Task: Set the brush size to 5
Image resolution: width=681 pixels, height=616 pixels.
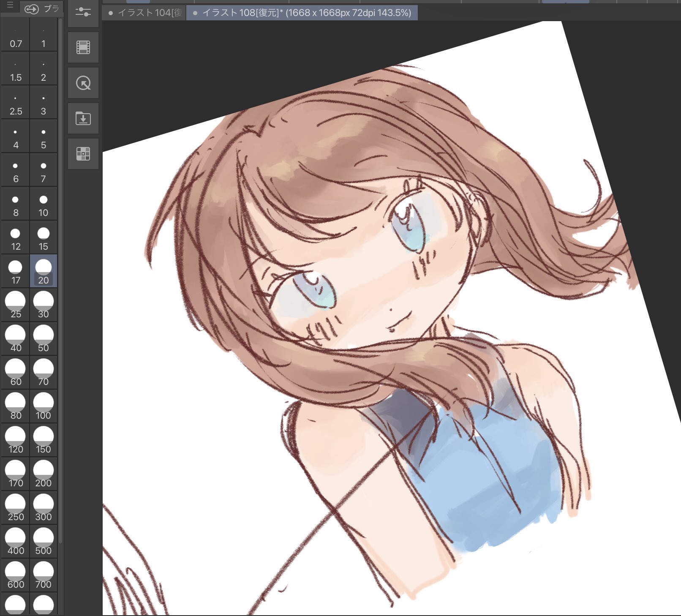Action: pos(43,136)
